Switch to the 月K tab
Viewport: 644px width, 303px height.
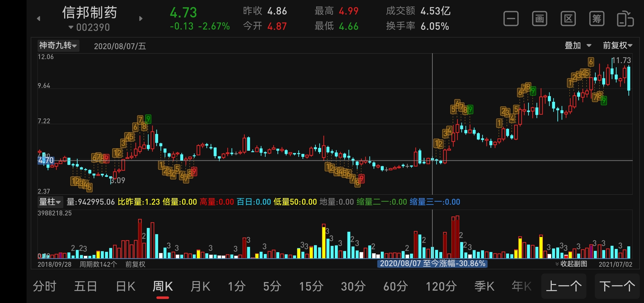pos(200,286)
